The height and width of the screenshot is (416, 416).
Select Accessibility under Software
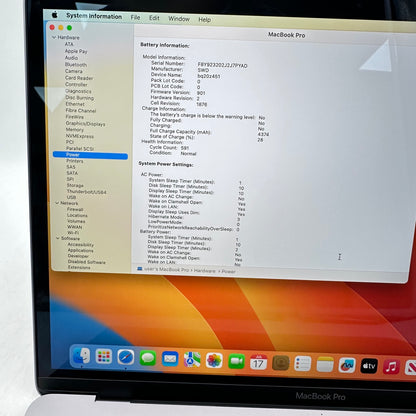[81, 245]
